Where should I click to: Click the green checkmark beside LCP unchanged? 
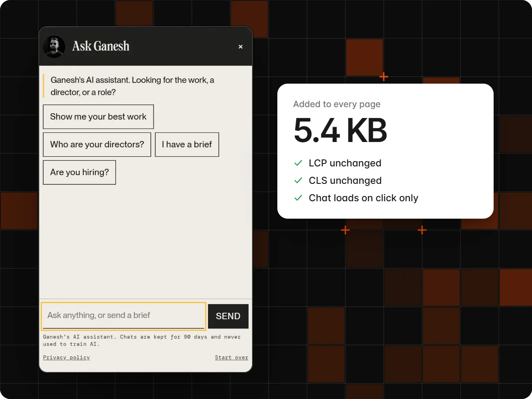click(298, 163)
